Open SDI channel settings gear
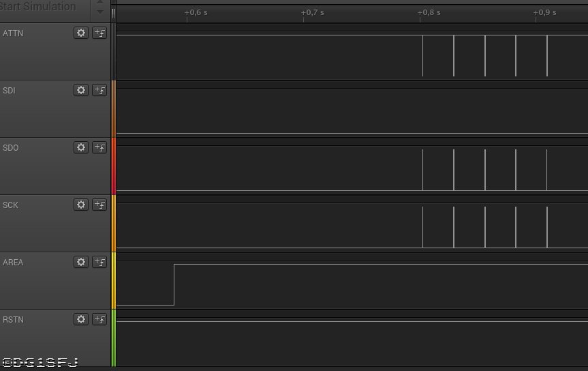This screenshot has height=371, width=588. (81, 90)
